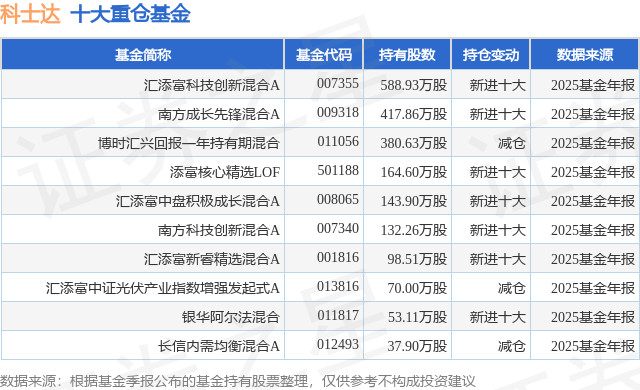
Task: Select fund name 南方成长先锋混合A
Action: click(219, 114)
